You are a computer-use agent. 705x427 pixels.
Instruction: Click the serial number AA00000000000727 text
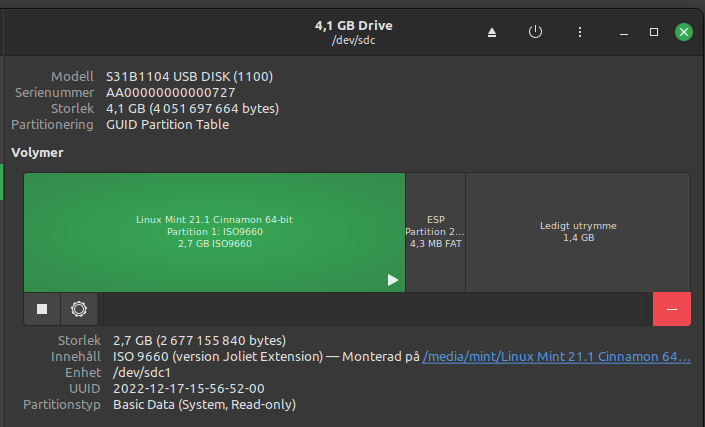(x=170, y=92)
